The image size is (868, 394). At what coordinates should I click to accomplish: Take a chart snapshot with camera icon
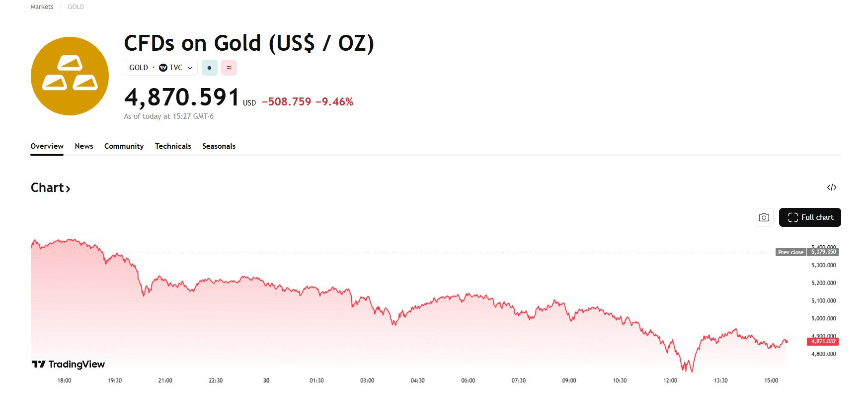click(764, 217)
